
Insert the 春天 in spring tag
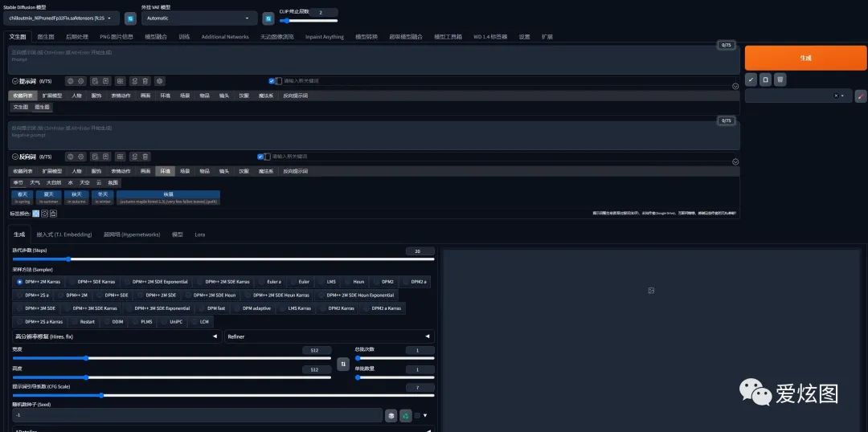coord(23,198)
